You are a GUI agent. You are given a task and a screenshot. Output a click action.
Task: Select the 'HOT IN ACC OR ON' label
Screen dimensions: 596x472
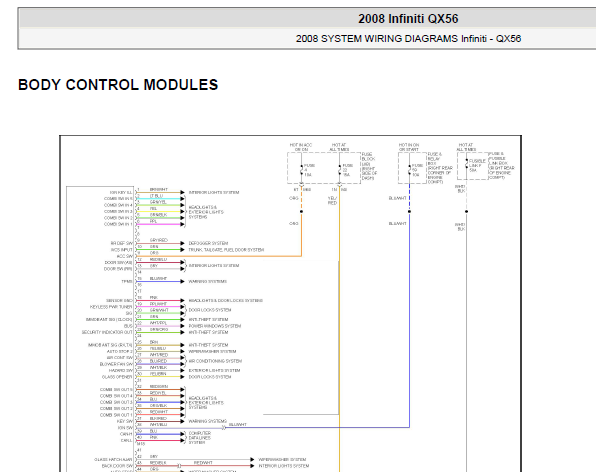point(301,147)
